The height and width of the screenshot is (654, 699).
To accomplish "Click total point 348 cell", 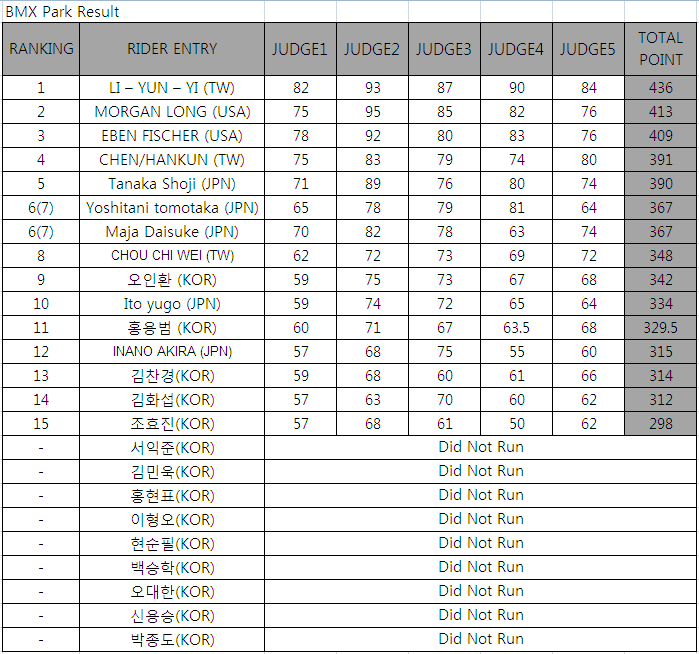I will coord(660,256).
